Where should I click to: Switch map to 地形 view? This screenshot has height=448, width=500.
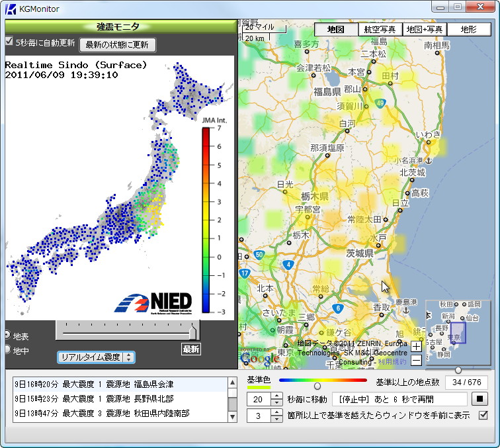pos(469,29)
